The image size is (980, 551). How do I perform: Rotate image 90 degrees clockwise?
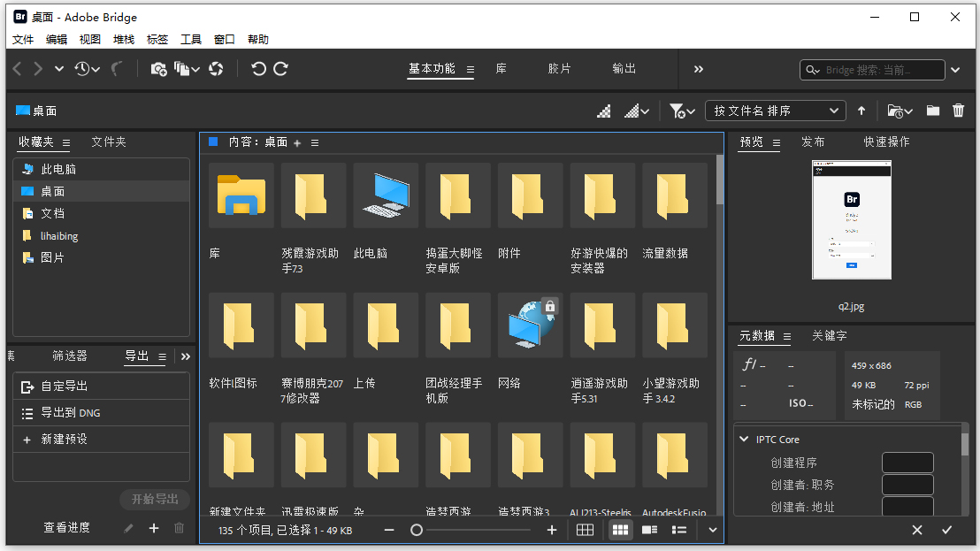(282, 68)
